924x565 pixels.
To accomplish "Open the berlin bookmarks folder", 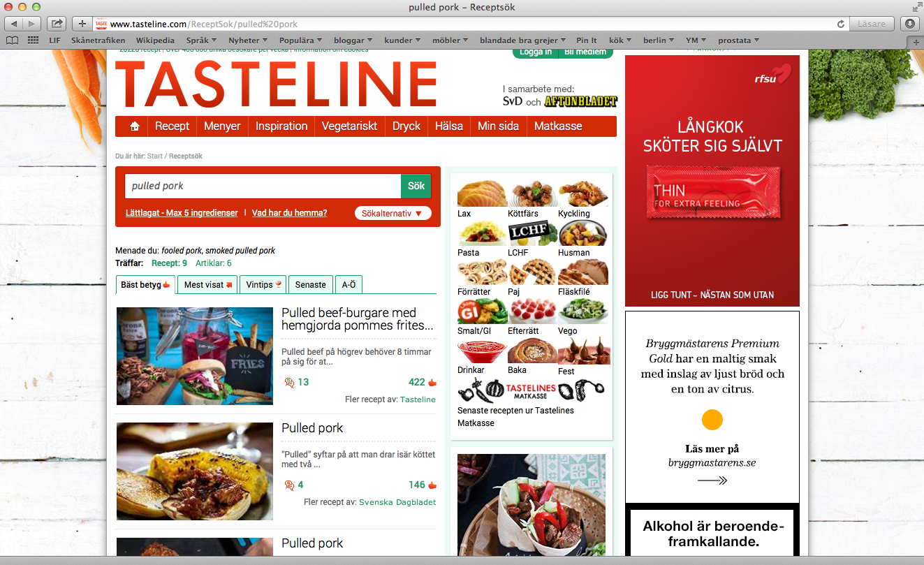I will (x=659, y=41).
